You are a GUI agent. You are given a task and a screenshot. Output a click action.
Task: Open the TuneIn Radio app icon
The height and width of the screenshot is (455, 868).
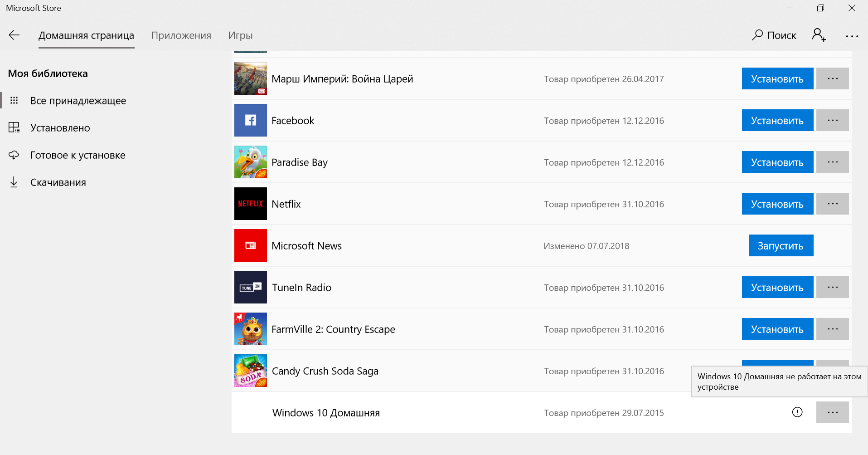pyautogui.click(x=251, y=287)
